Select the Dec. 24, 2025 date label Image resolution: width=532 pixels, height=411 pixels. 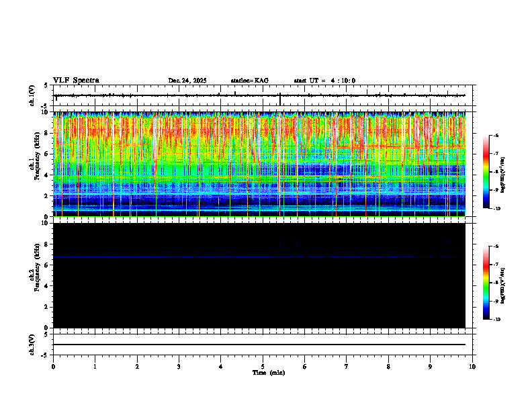187,81
